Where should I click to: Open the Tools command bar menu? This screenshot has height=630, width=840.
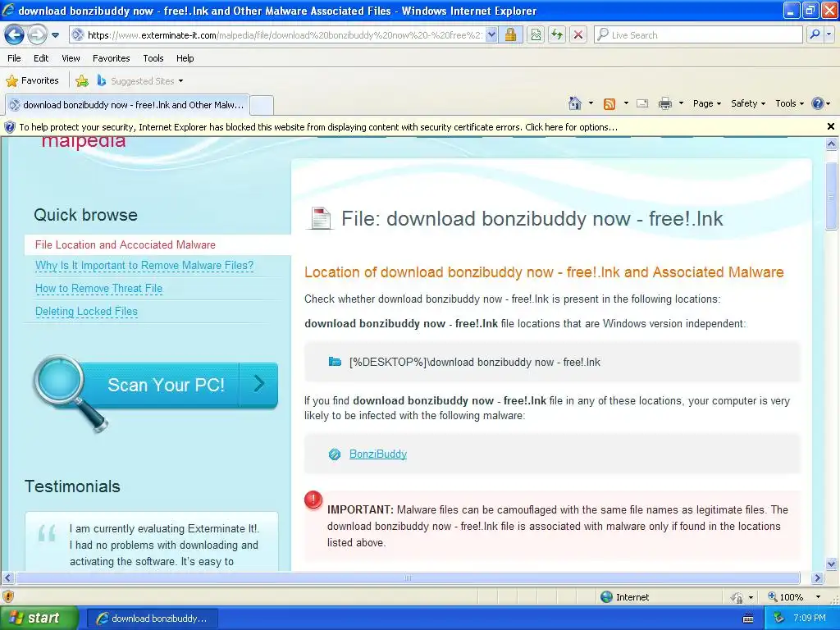pos(790,103)
